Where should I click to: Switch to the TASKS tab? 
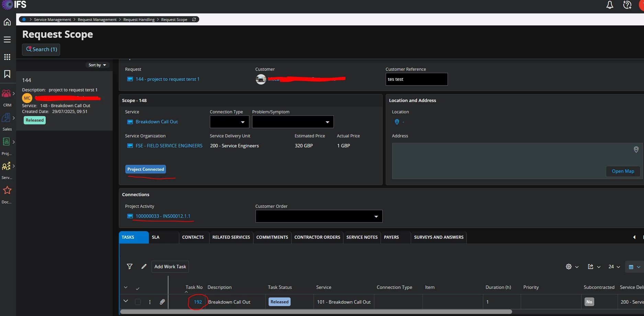134,237
